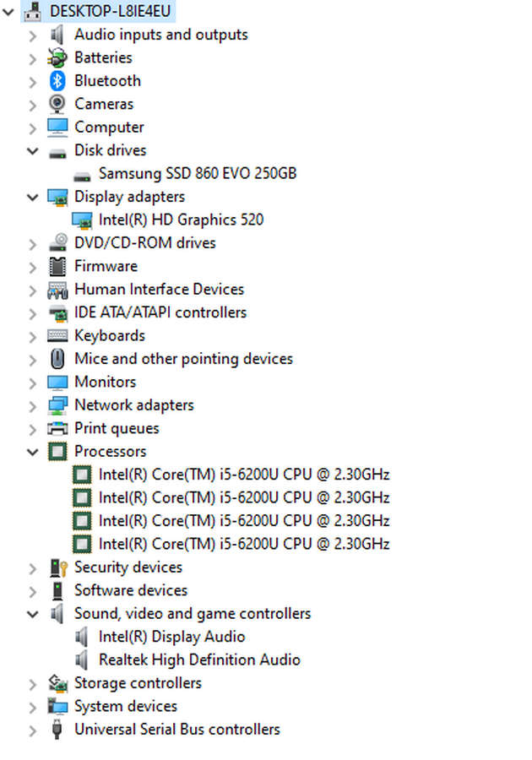Click the Network adapters icon
Image resolution: width=532 pixels, height=760 pixels.
coord(57,404)
